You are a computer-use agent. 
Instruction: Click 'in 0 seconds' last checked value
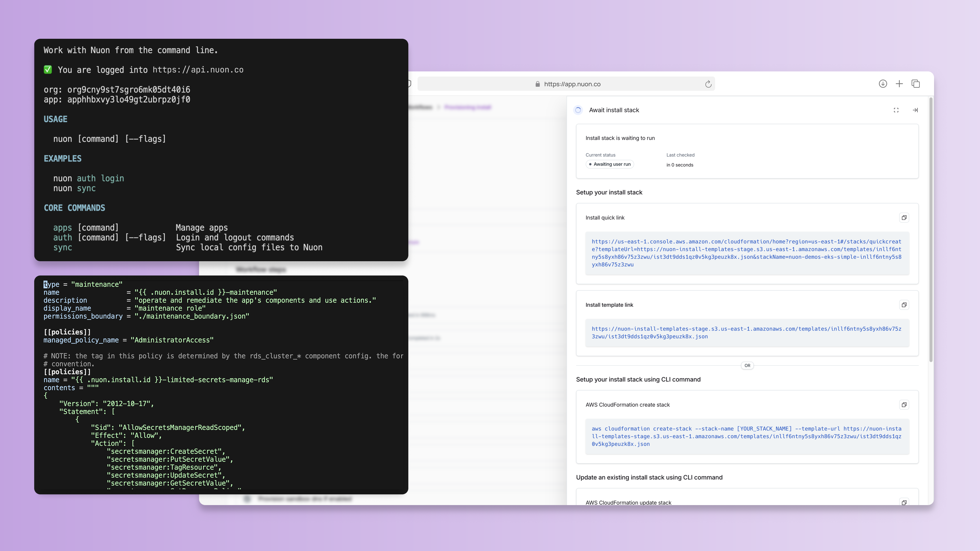click(x=679, y=165)
